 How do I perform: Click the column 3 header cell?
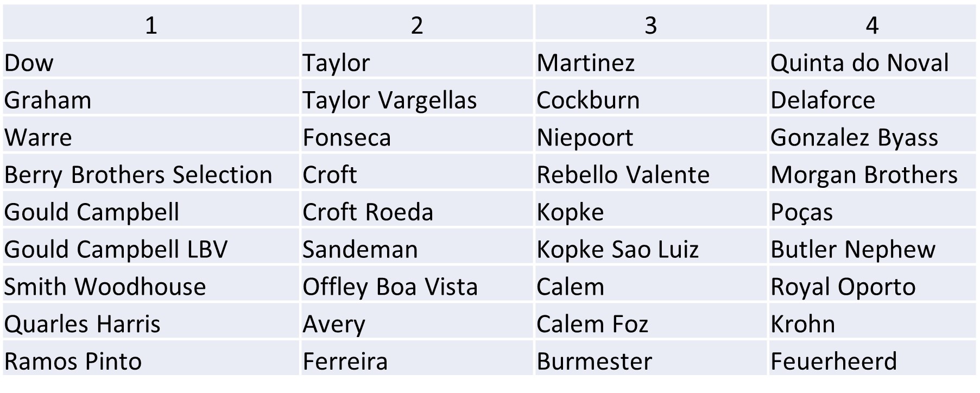(x=650, y=25)
